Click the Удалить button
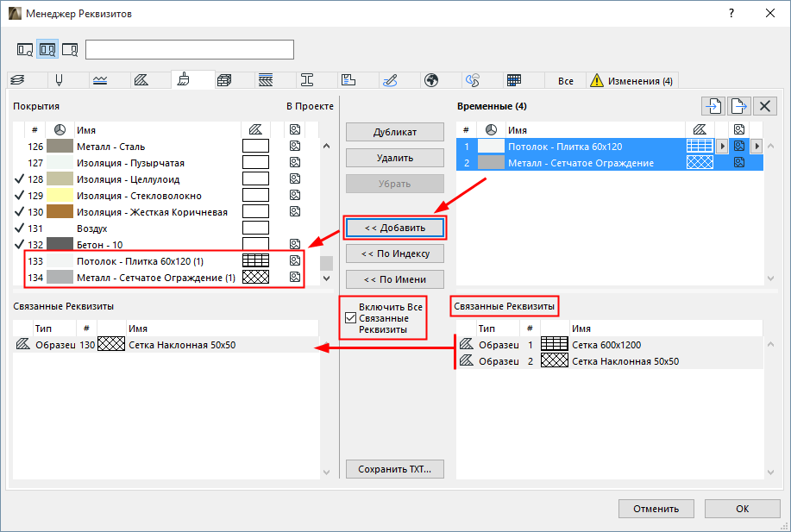This screenshot has height=532, width=791. tap(395, 158)
